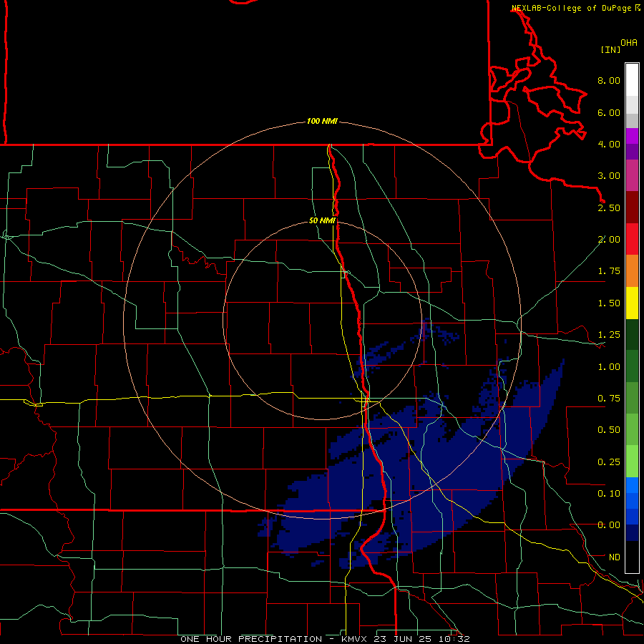The height and width of the screenshot is (644, 644).
Task: Select the pink legend swatch near 3.00
Action: 632,176
